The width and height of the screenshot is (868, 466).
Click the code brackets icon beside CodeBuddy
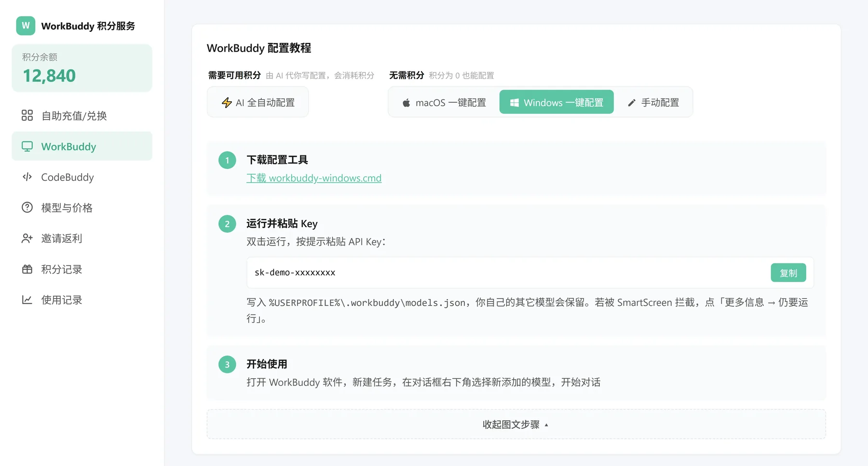[x=27, y=177]
